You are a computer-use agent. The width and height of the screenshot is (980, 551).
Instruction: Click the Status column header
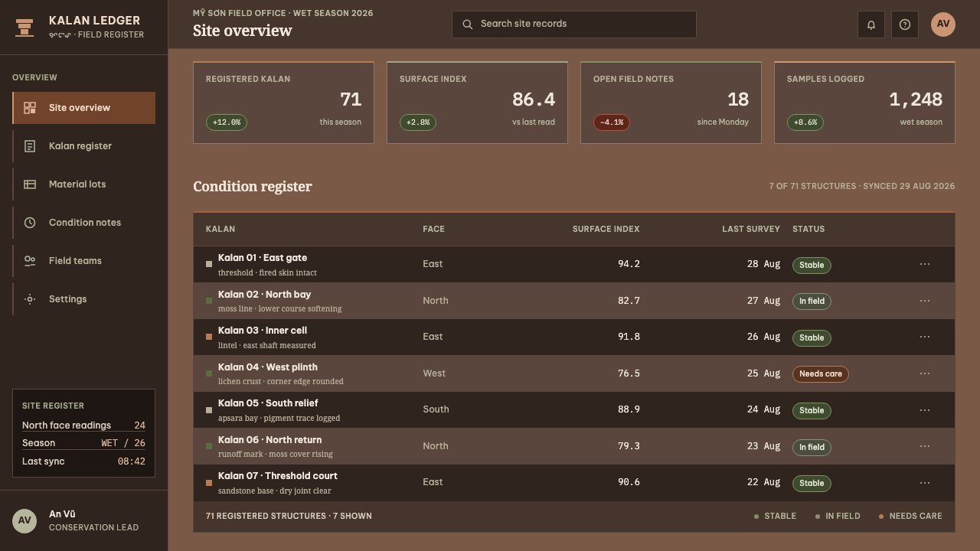[808, 229]
